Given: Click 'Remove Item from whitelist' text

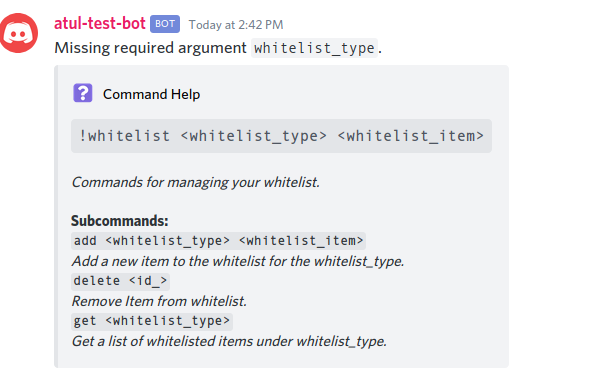Looking at the screenshot, I should tap(159, 301).
